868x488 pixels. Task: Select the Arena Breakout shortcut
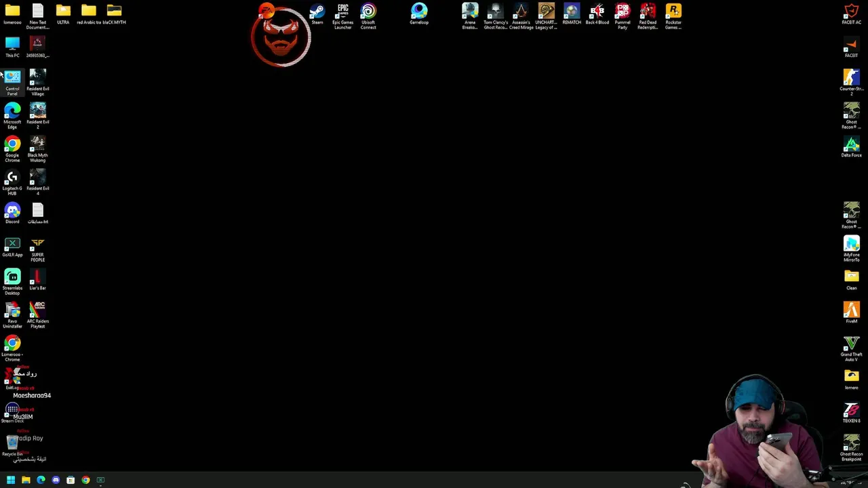tap(470, 16)
